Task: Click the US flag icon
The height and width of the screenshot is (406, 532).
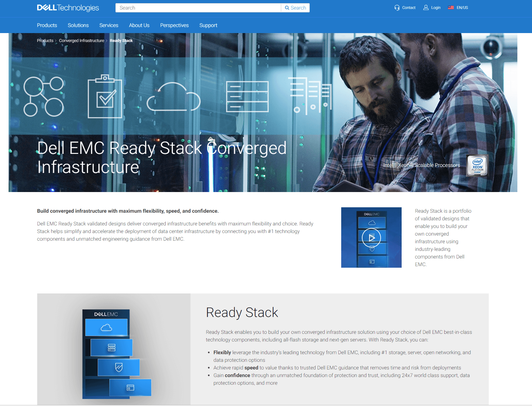Action: (x=451, y=8)
